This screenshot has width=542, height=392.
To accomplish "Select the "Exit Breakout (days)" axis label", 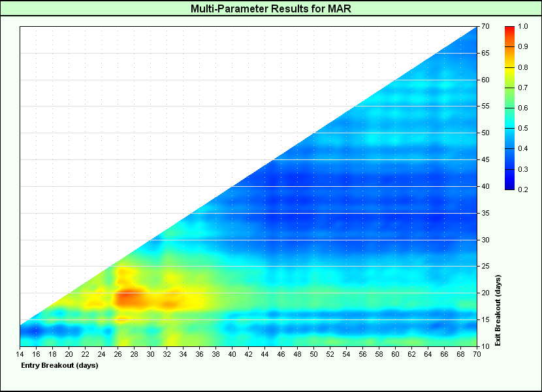I will coord(498,311).
